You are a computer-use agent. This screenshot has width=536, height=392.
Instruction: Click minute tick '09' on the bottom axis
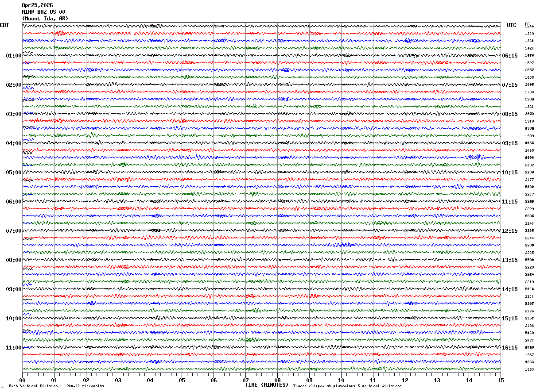(309, 380)
